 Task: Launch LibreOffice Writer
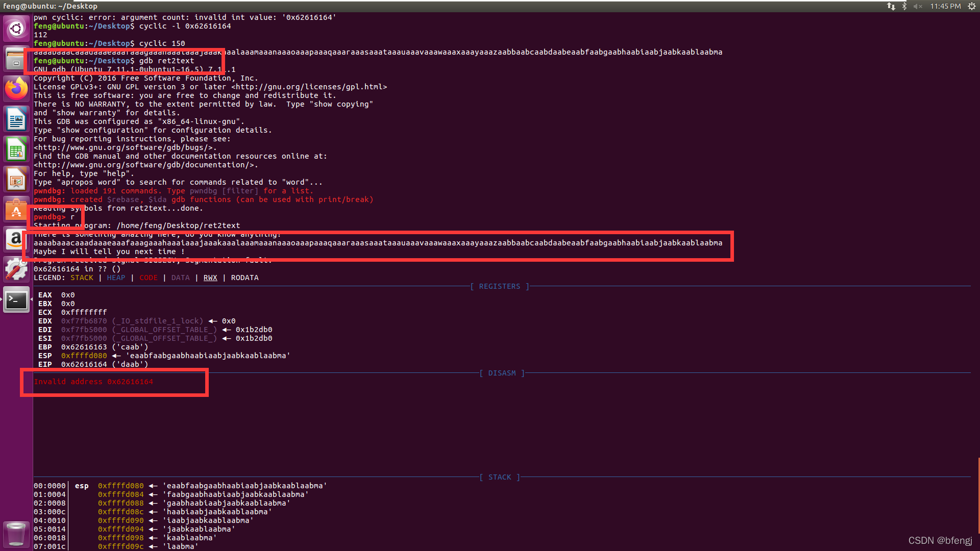click(16, 119)
